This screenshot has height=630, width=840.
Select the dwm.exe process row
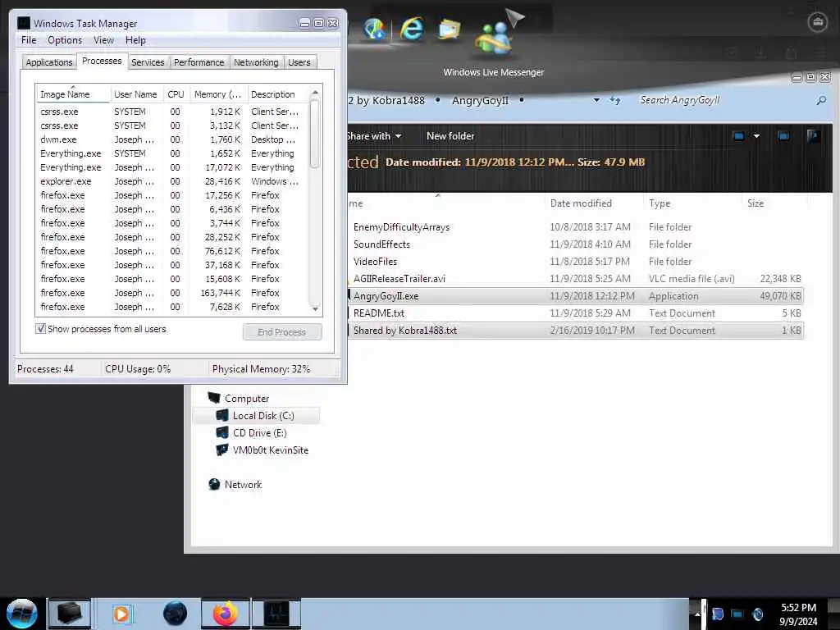click(171, 139)
